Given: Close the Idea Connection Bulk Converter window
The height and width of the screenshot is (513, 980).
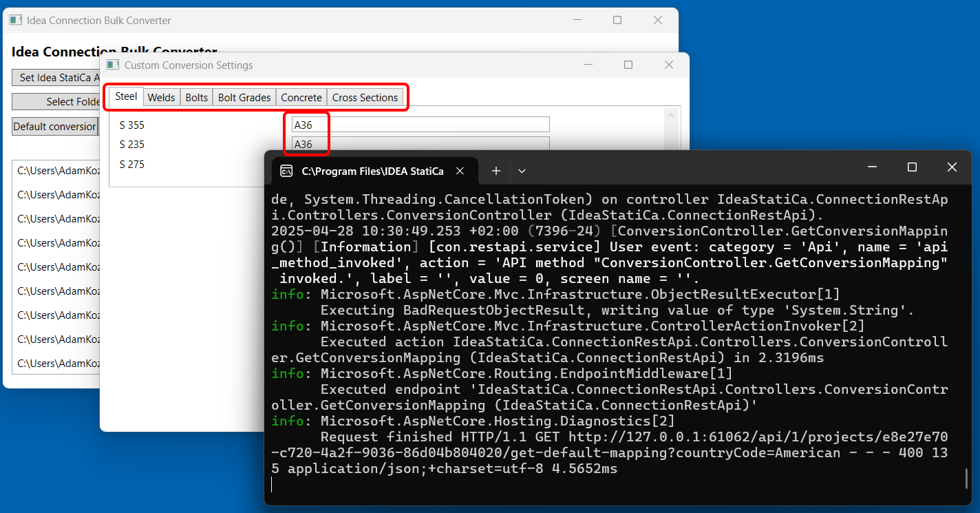Looking at the screenshot, I should click(658, 21).
